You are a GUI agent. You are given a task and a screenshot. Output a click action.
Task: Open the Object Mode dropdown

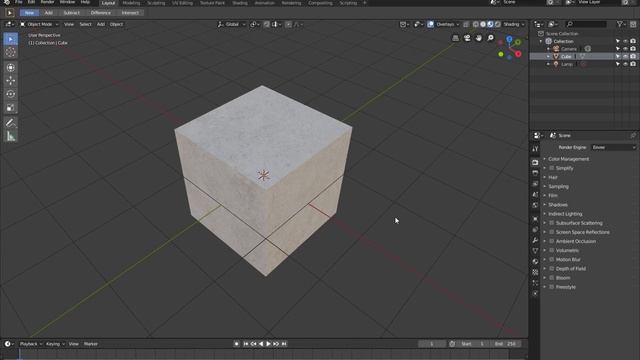pos(39,24)
